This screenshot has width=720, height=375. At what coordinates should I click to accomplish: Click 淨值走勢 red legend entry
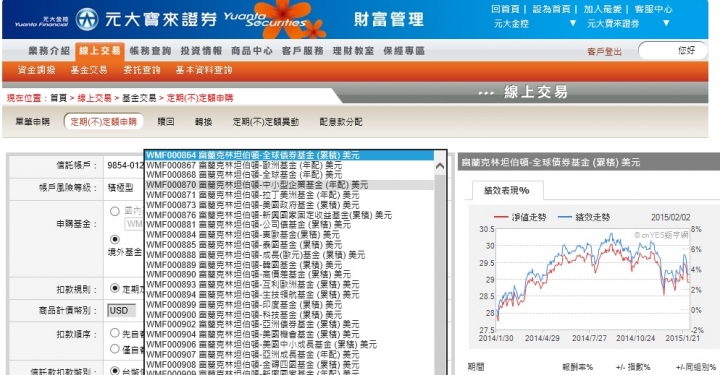coord(520,218)
